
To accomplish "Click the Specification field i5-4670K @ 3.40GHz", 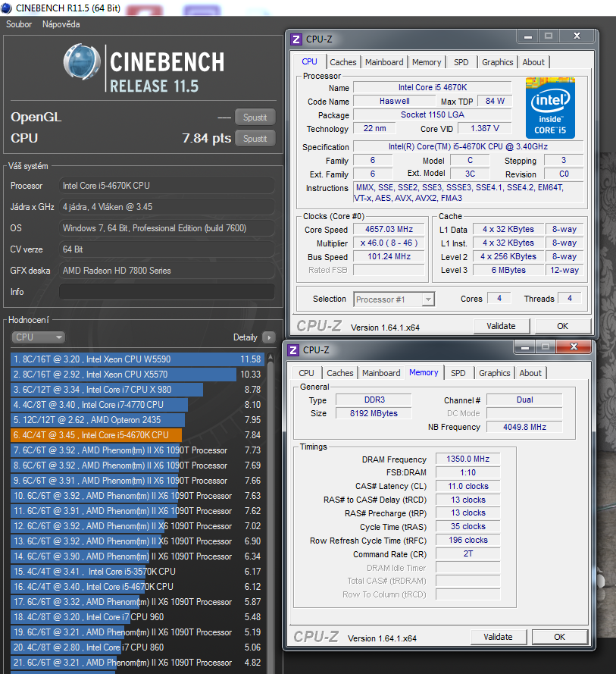I will coord(467,146).
